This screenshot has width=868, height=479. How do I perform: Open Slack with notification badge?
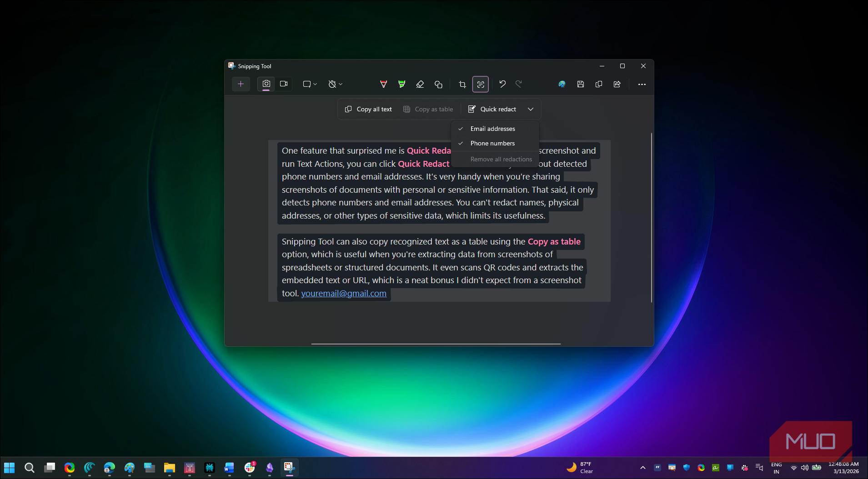coord(250,468)
